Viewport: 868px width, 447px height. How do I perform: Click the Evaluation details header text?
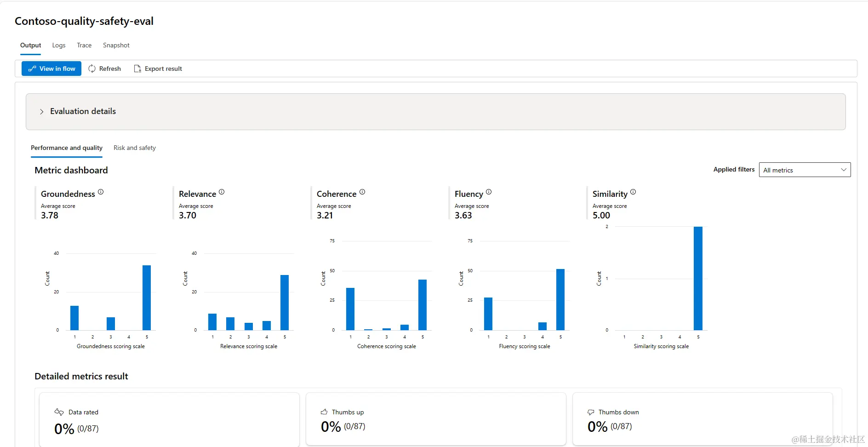tap(83, 111)
